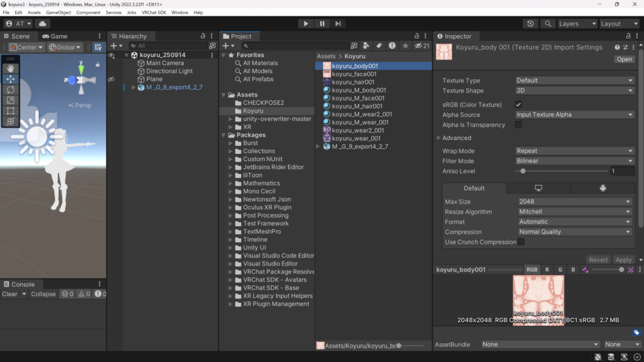Select the Android platform override tab
Screen dimensions: 644x362
point(602,188)
